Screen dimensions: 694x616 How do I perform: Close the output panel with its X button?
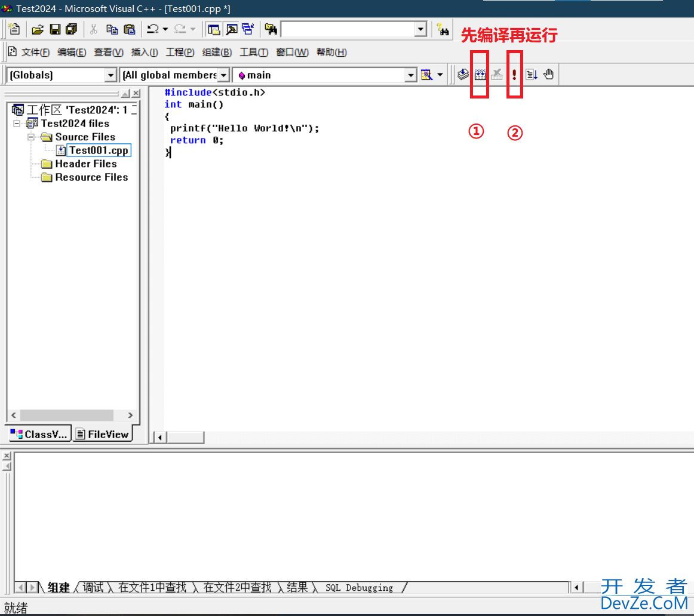(x=7, y=455)
